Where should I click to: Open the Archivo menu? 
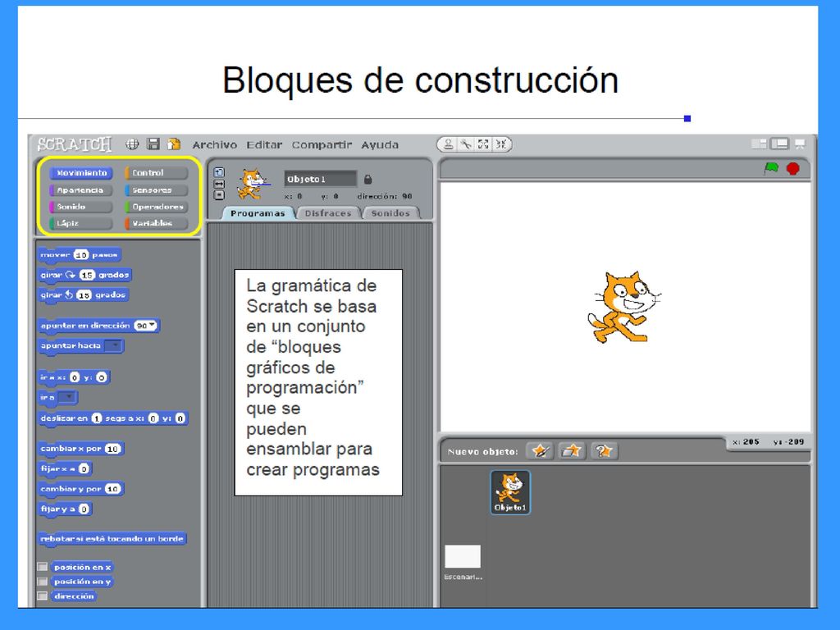click(214, 144)
